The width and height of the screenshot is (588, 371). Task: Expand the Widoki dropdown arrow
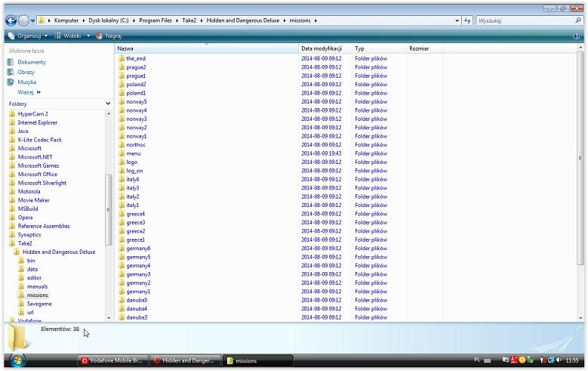pos(88,36)
